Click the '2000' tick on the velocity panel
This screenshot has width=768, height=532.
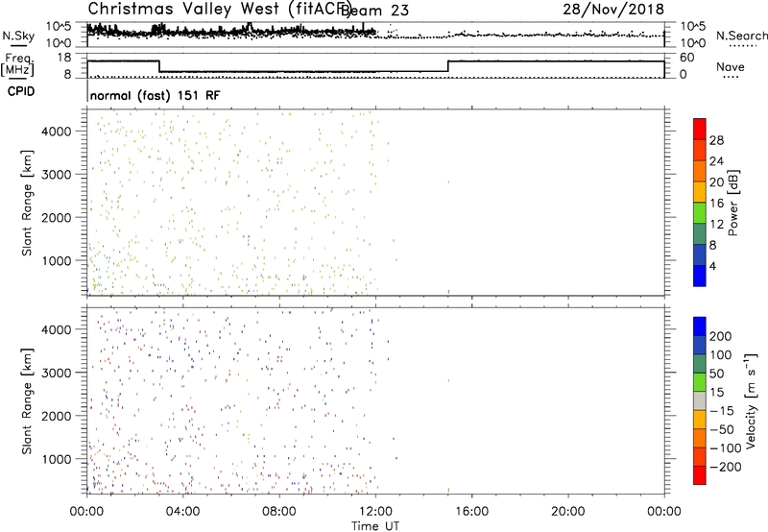tap(56, 416)
